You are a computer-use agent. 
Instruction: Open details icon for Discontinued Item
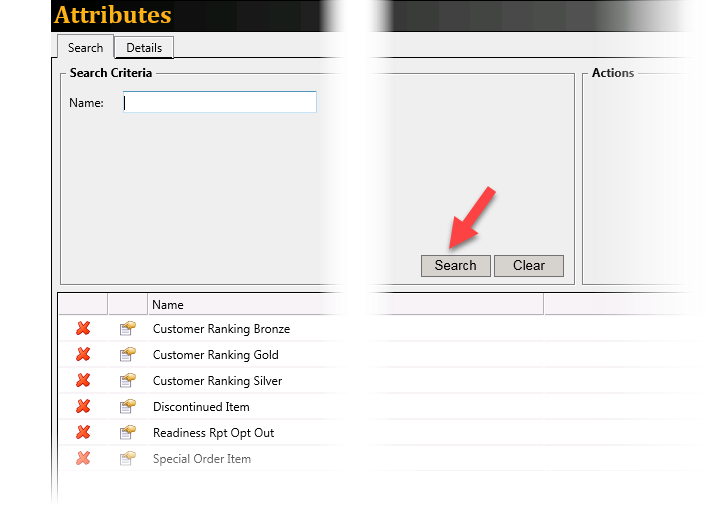(127, 406)
